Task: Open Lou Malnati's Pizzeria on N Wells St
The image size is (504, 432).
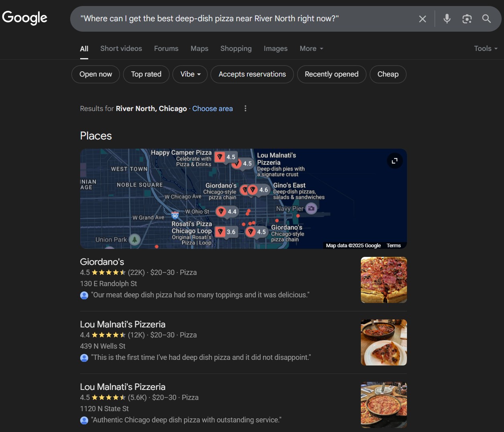Action: click(x=123, y=324)
